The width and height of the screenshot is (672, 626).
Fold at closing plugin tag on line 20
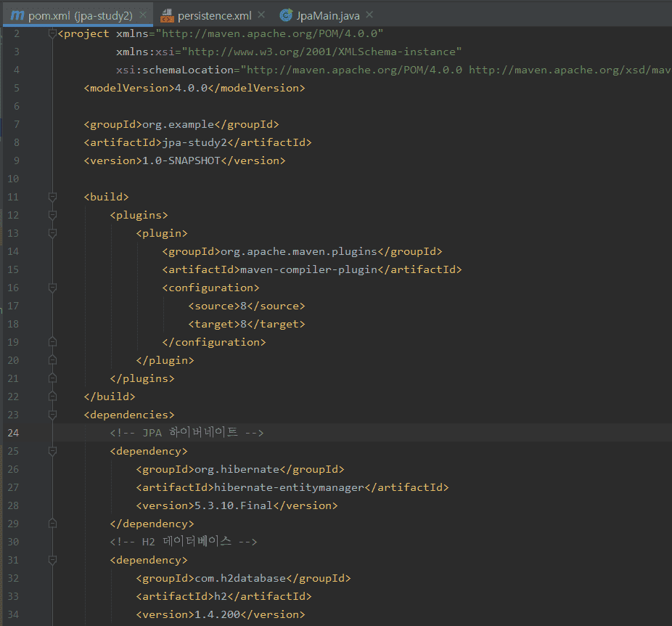tap(53, 360)
